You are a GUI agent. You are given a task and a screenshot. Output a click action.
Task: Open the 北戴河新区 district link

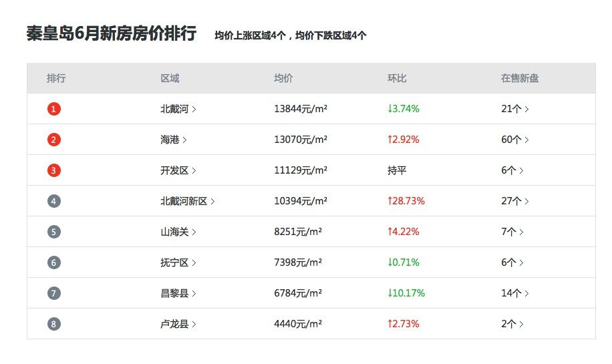(x=187, y=201)
